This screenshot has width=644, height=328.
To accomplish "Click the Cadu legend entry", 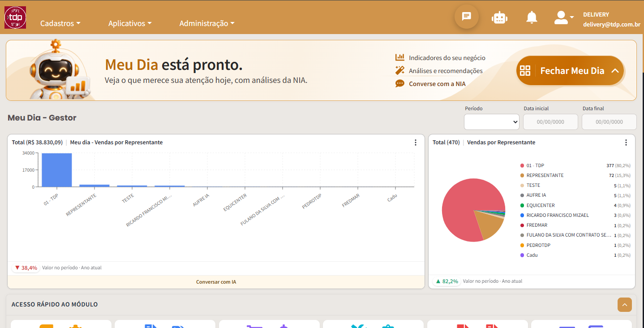I will [x=575, y=255].
